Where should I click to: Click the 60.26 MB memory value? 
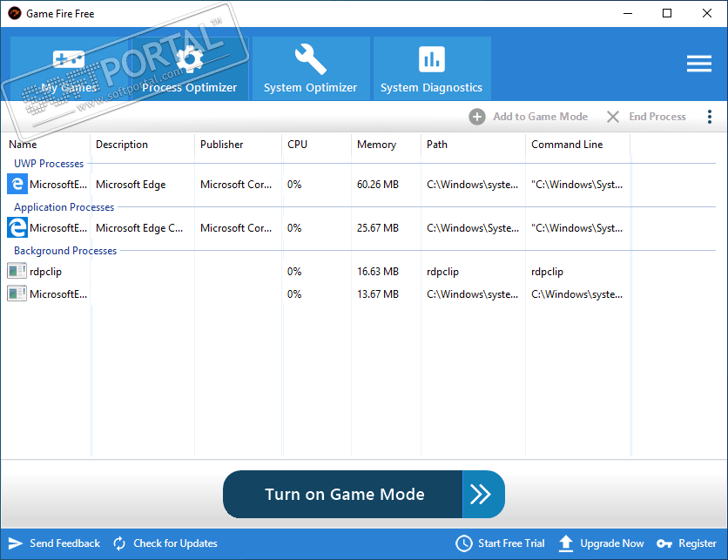tap(377, 185)
